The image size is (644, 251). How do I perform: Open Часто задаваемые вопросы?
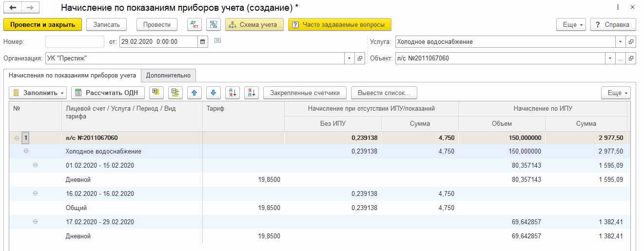pyautogui.click(x=340, y=24)
